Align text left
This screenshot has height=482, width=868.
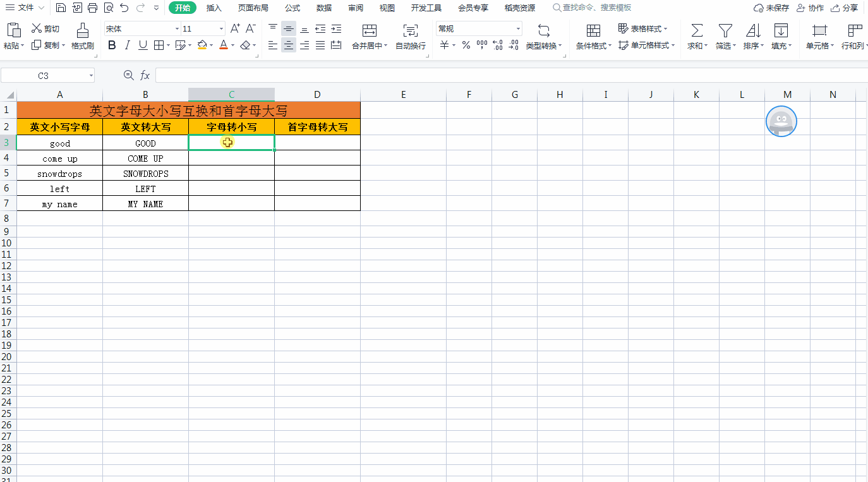click(x=273, y=45)
